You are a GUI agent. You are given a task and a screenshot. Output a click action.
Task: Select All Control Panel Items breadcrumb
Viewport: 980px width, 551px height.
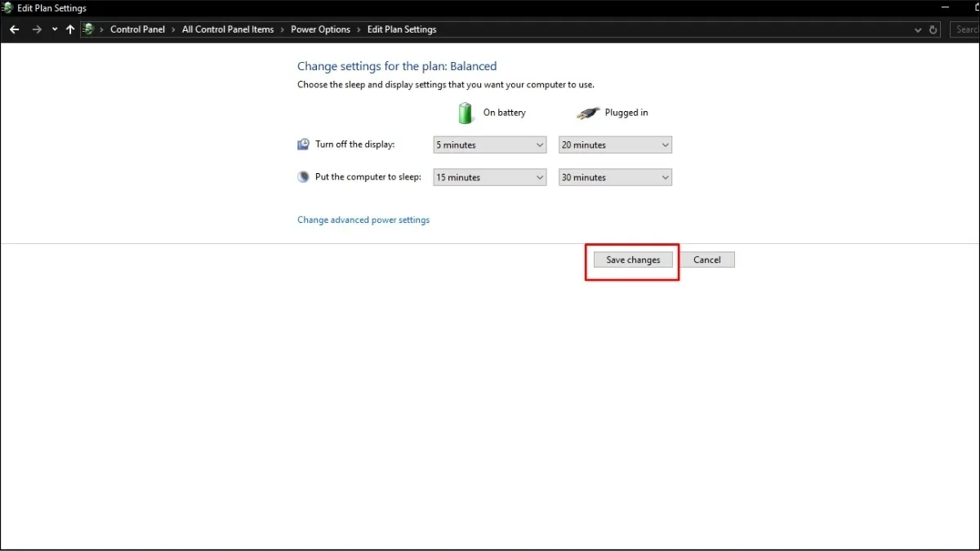tap(228, 29)
